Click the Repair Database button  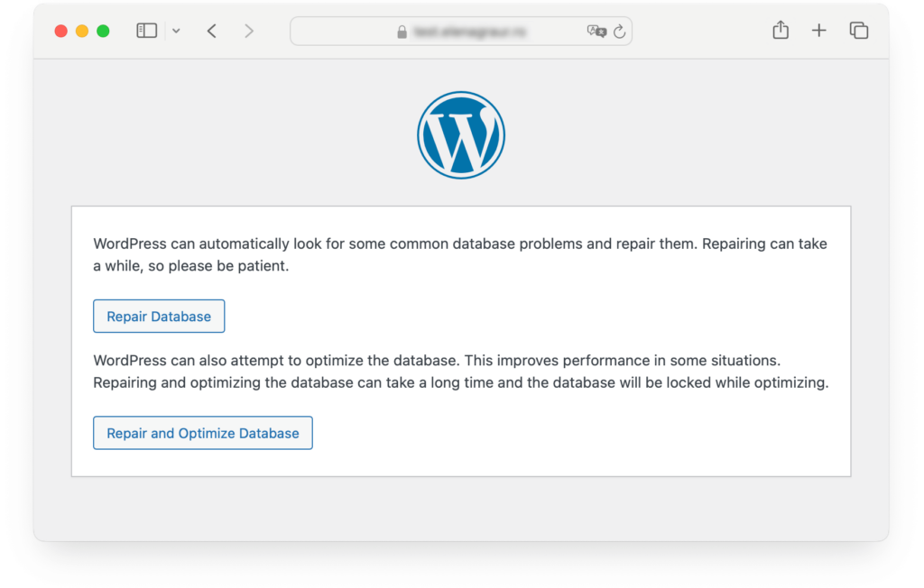coord(159,317)
